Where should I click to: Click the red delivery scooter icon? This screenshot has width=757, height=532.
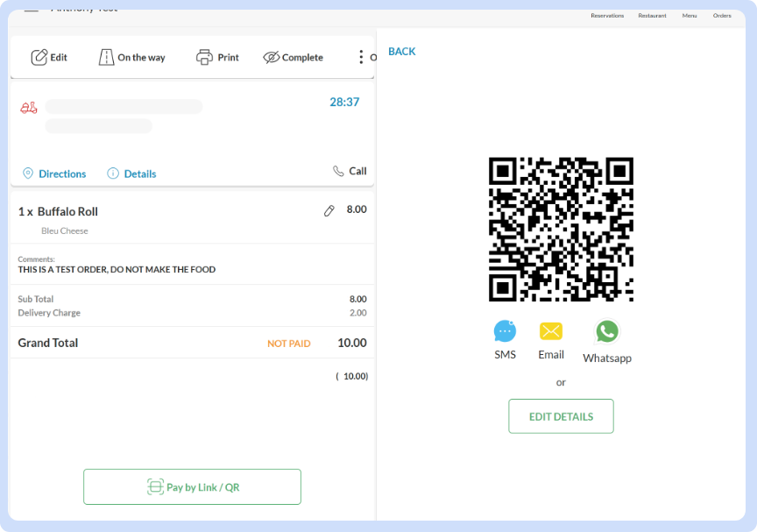[x=29, y=107]
